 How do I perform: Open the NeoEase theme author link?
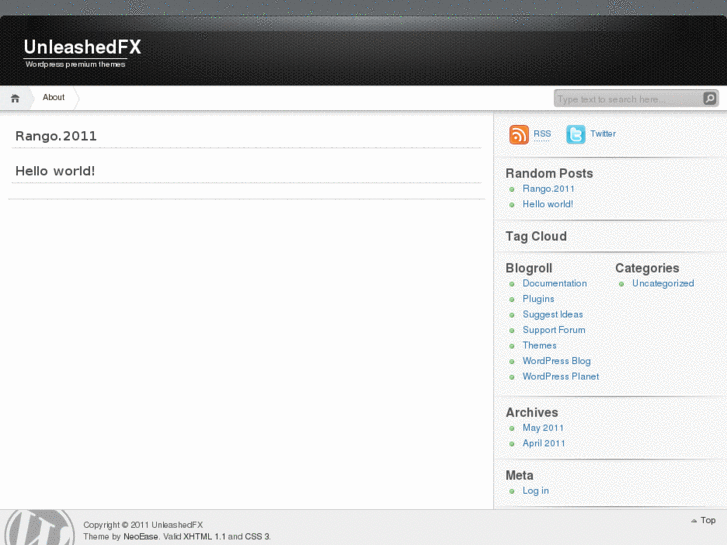[140, 537]
